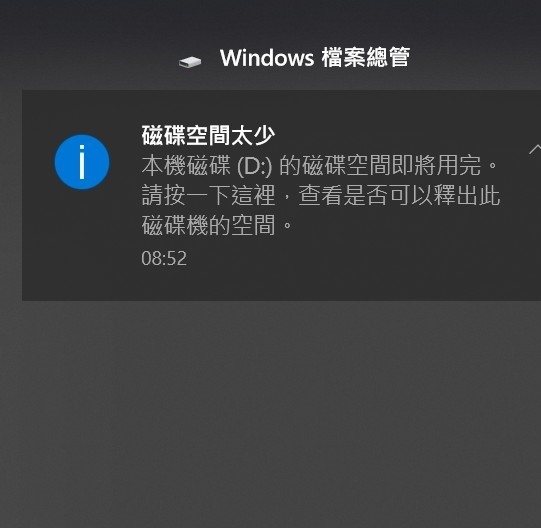Click the word Windows in the header
This screenshot has width=541, height=528.
pos(267,57)
